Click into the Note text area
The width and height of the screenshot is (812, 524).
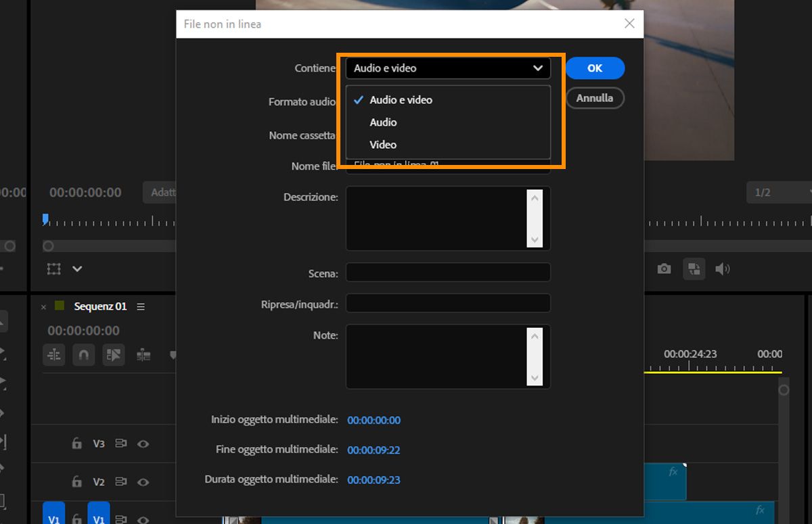(x=436, y=356)
